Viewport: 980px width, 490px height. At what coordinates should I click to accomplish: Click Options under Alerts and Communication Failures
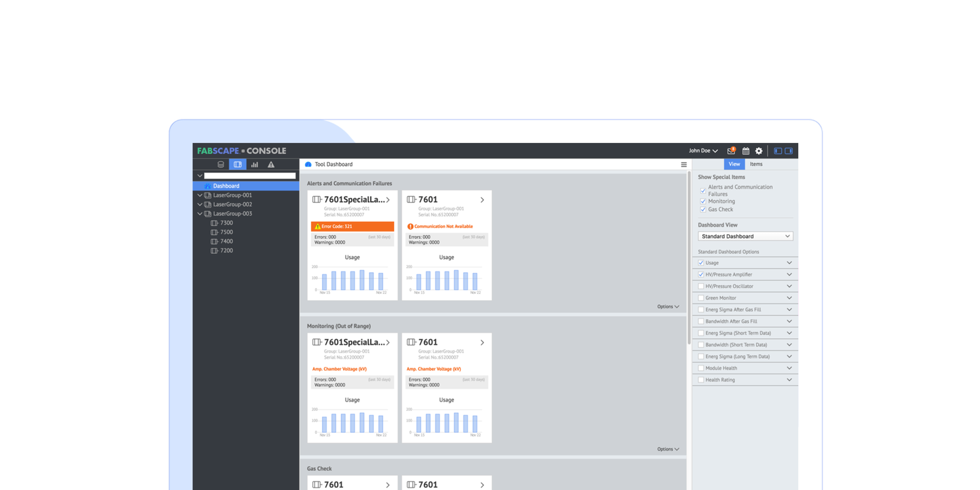668,307
